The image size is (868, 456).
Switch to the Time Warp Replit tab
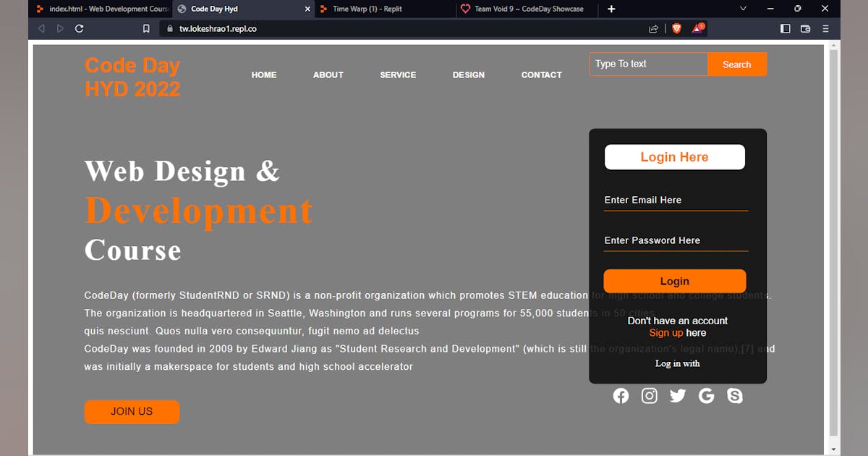[x=367, y=9]
